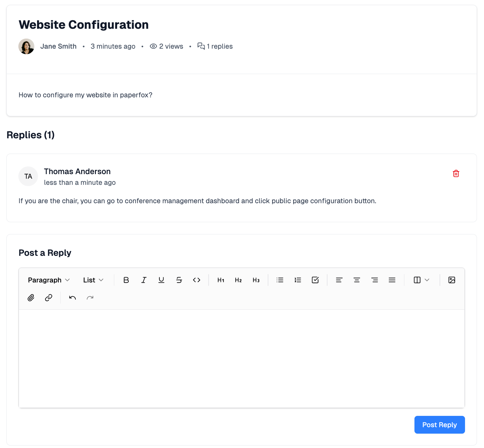Attach a file with the paperclip icon
Screen dimensions: 484x448
click(x=31, y=298)
